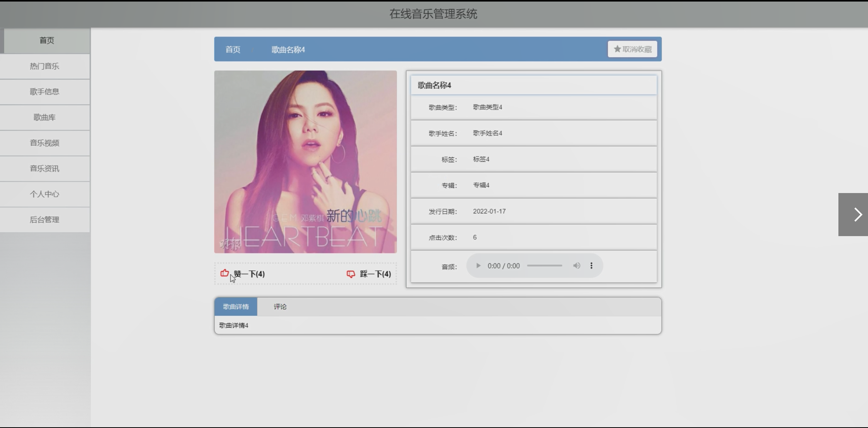The height and width of the screenshot is (428, 868).
Task: Click the click count value 6
Action: [475, 237]
